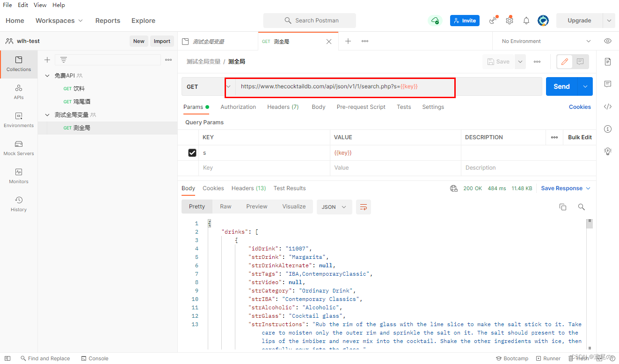The image size is (619, 364).
Task: Click the user avatar icon
Action: (x=543, y=21)
